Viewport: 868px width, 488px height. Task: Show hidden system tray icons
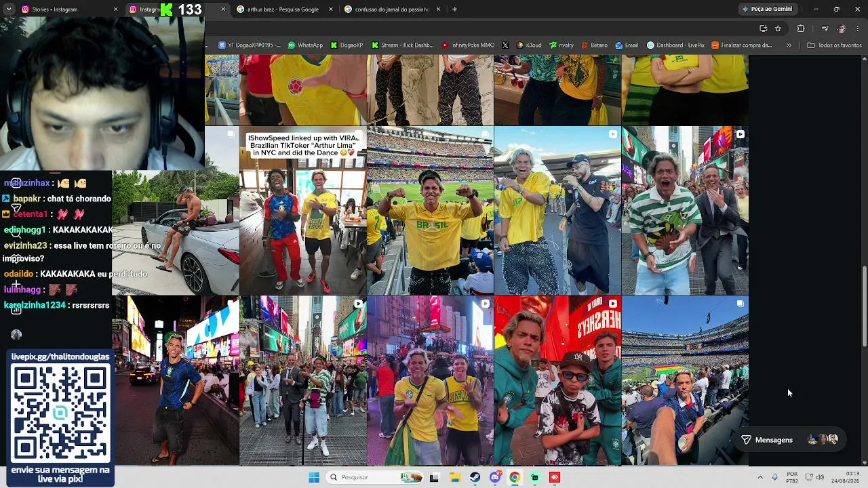pyautogui.click(x=760, y=477)
